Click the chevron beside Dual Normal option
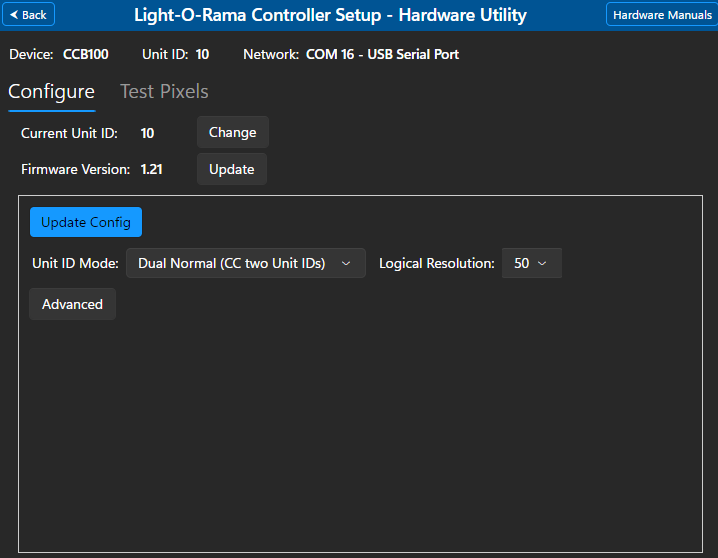Image resolution: width=718 pixels, height=558 pixels. click(x=346, y=264)
